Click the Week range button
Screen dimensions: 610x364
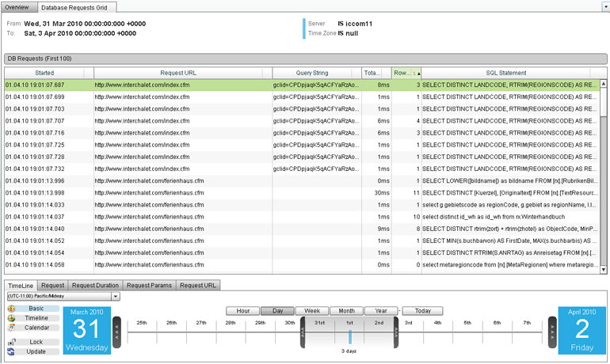312,311
